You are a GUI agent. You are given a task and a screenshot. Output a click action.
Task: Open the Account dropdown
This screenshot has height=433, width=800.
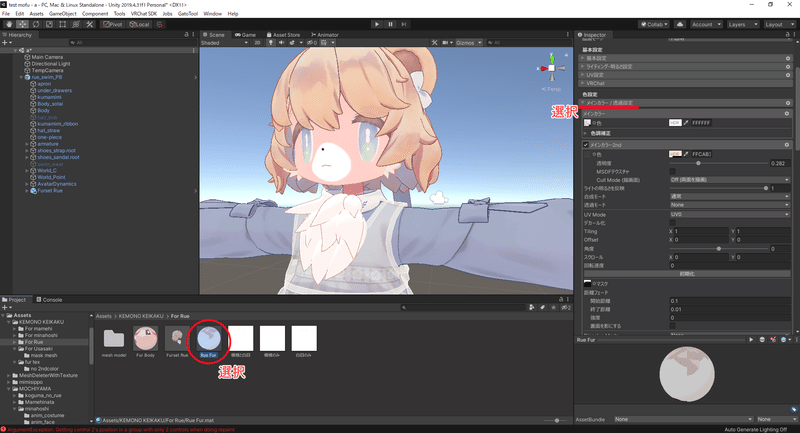click(x=706, y=24)
